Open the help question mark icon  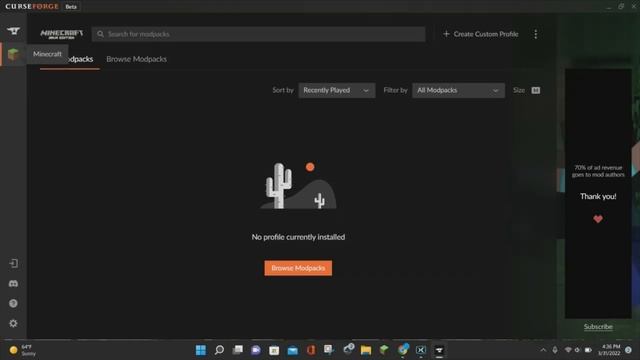(13, 303)
